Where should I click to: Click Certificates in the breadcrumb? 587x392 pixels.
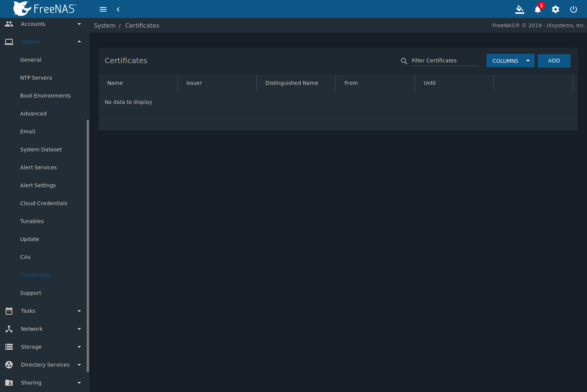[x=142, y=25]
